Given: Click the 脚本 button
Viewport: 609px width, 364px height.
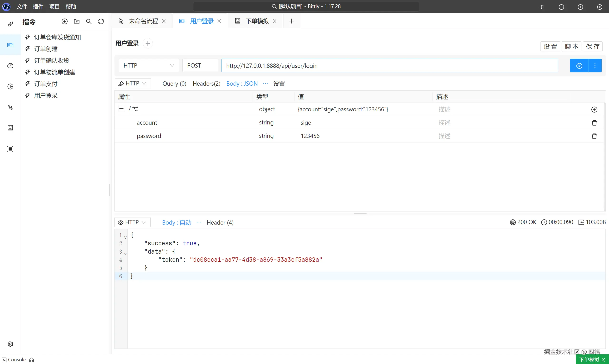Looking at the screenshot, I should point(571,46).
